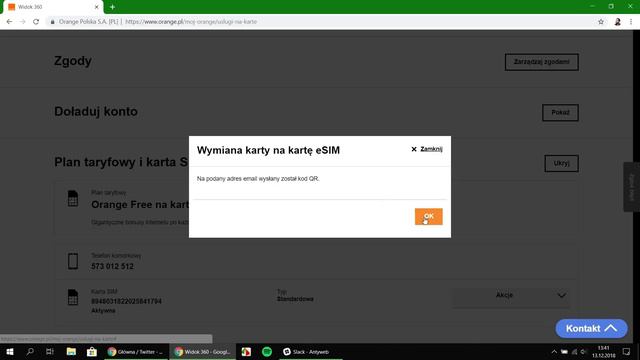This screenshot has width=640, height=360.
Task: Click the QR code sent message text
Action: click(258, 179)
